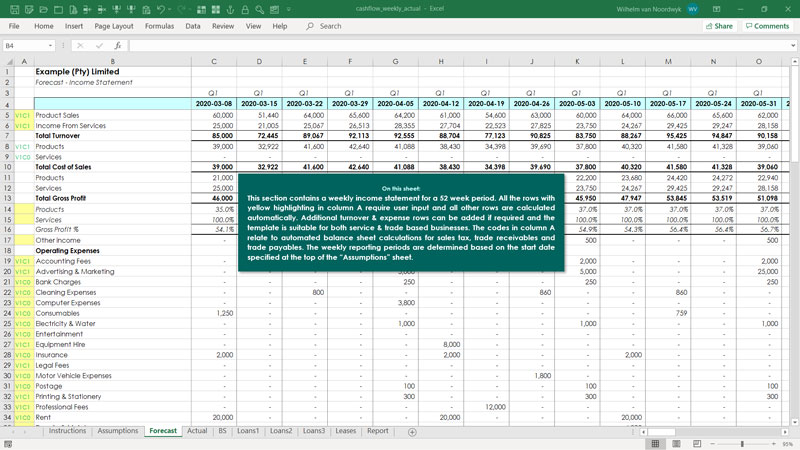Select column C header
The image size is (800, 450).
(x=214, y=61)
